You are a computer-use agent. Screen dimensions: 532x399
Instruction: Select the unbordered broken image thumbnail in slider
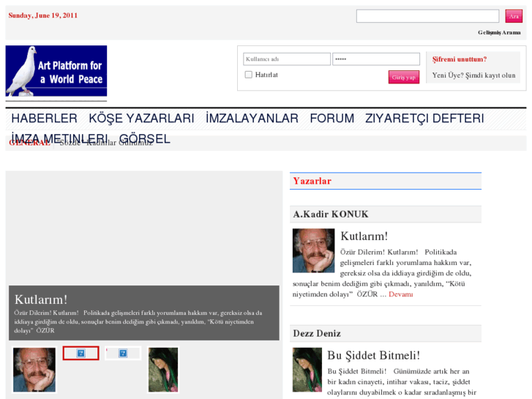point(123,353)
